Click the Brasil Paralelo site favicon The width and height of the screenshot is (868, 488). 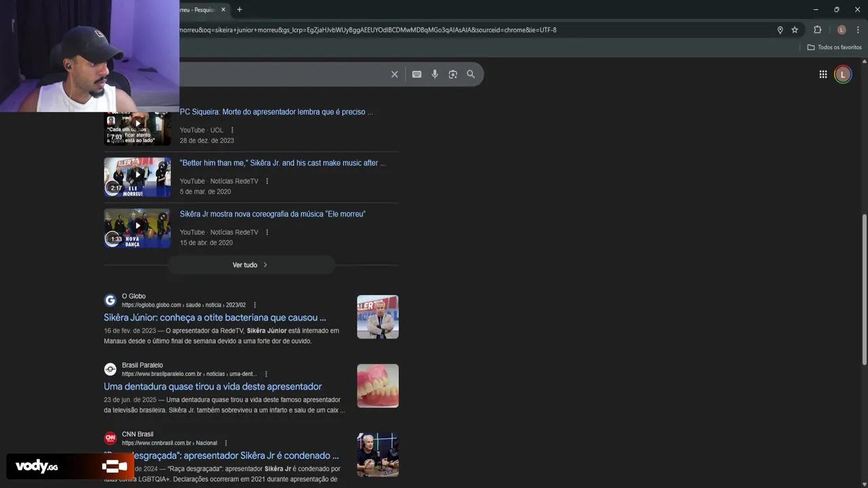point(110,369)
